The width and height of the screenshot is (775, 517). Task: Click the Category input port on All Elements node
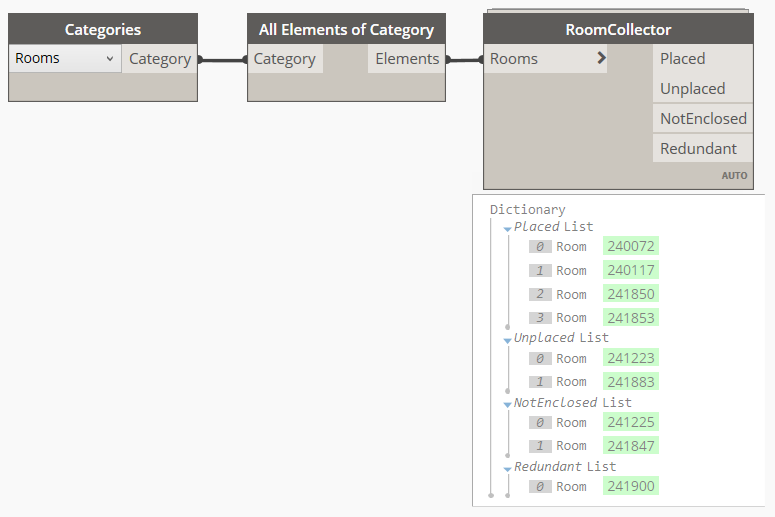tap(285, 59)
